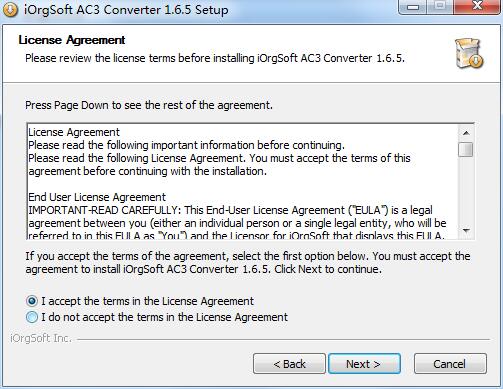Click the empty scrollbar track below the thumb
Viewport: 503px width, 389px height.
tap(466, 190)
